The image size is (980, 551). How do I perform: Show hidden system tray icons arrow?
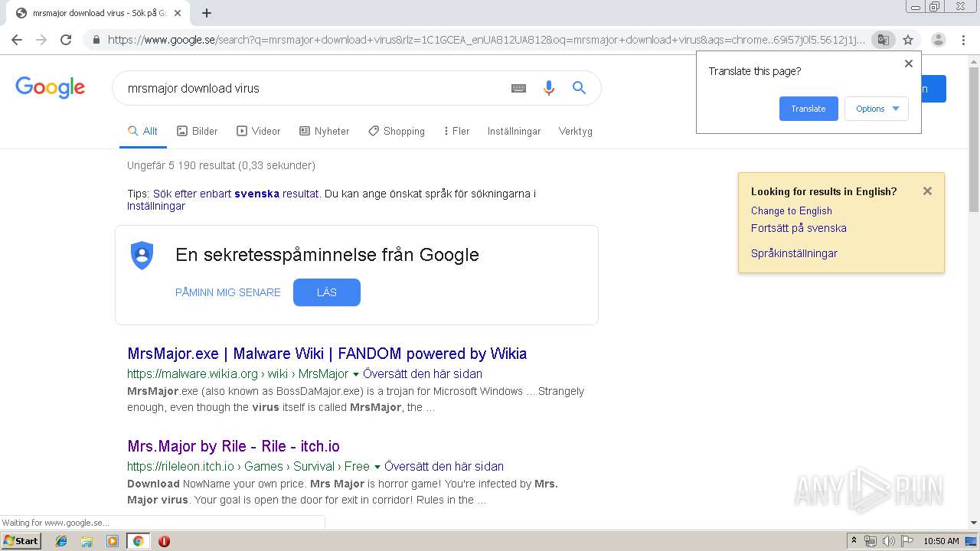pos(854,541)
